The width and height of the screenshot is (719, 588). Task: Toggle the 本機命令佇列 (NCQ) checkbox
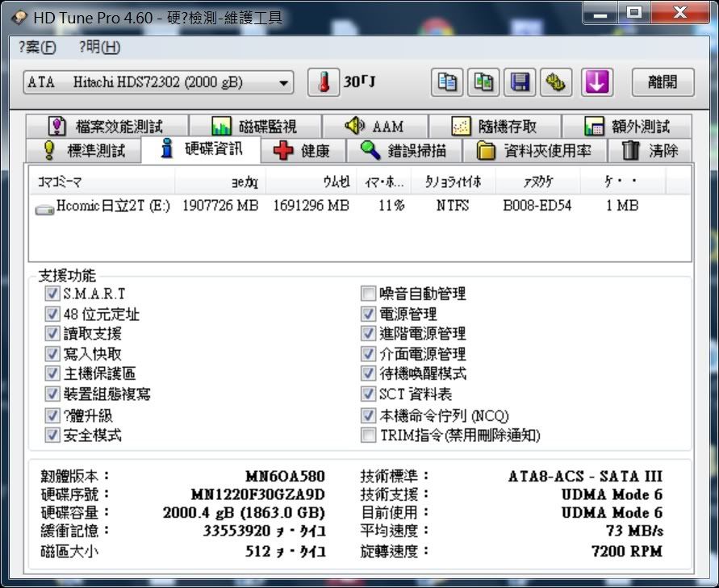point(368,415)
